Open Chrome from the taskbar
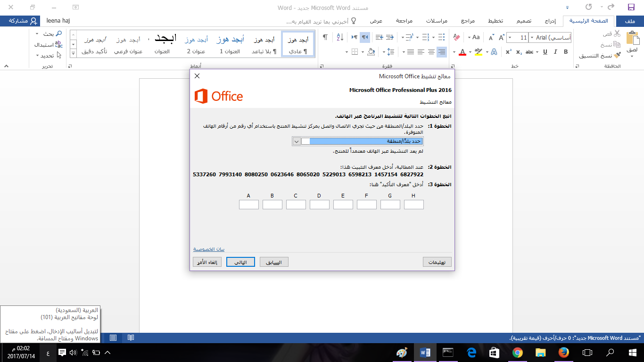 pyautogui.click(x=518, y=353)
